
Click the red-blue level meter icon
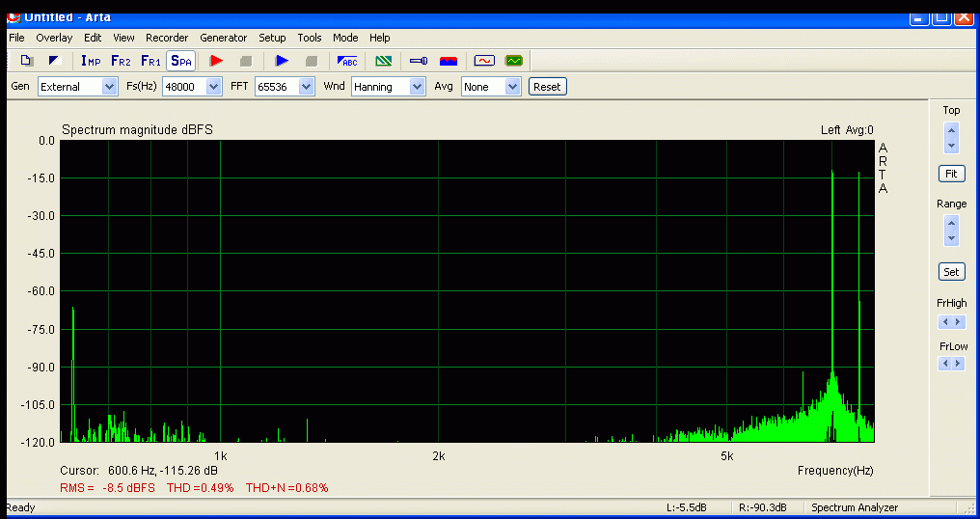pyautogui.click(x=449, y=61)
